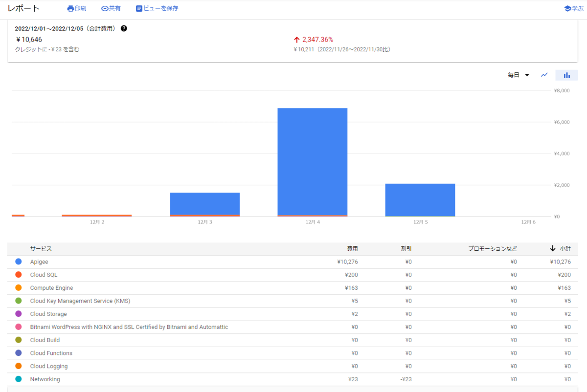This screenshot has width=587, height=392.
Task: Click the ¥10,646 total cost figure
Action: click(x=29, y=40)
